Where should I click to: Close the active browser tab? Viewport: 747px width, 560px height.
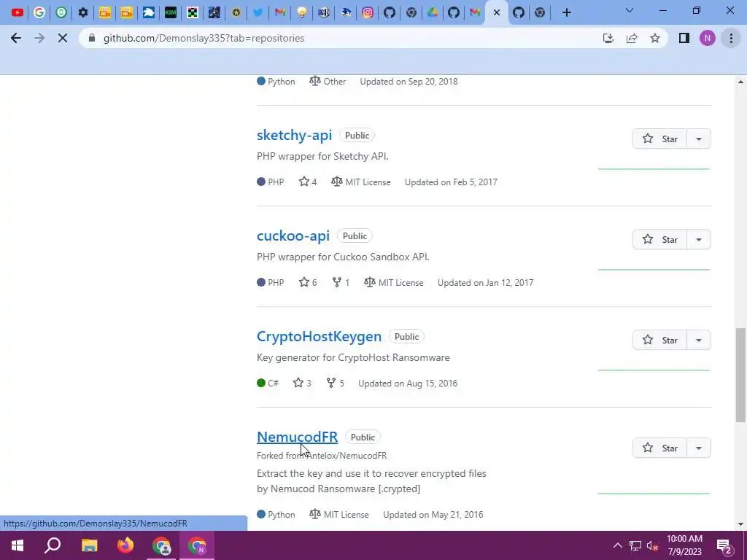[x=497, y=12]
